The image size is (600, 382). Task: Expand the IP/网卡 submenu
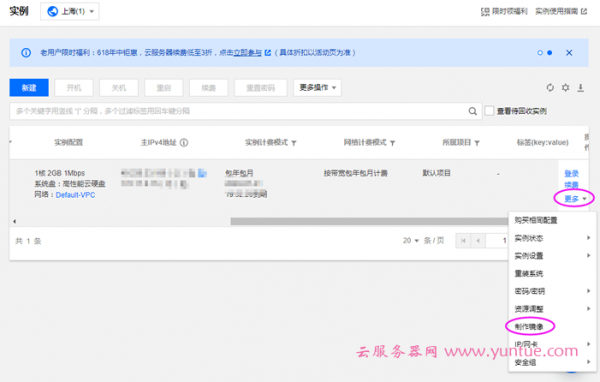552,344
